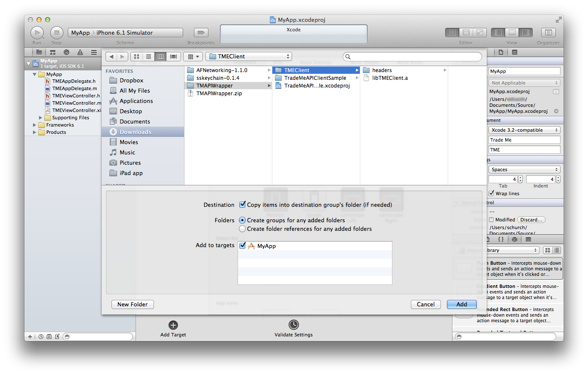Expand the Supporting Files group
The height and width of the screenshot is (375, 588).
point(41,118)
